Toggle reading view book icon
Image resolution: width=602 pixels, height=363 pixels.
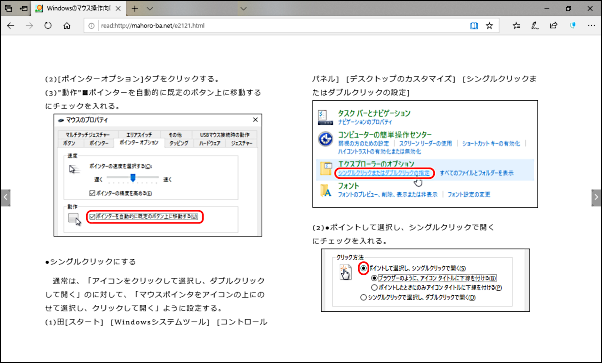pyautogui.click(x=474, y=26)
